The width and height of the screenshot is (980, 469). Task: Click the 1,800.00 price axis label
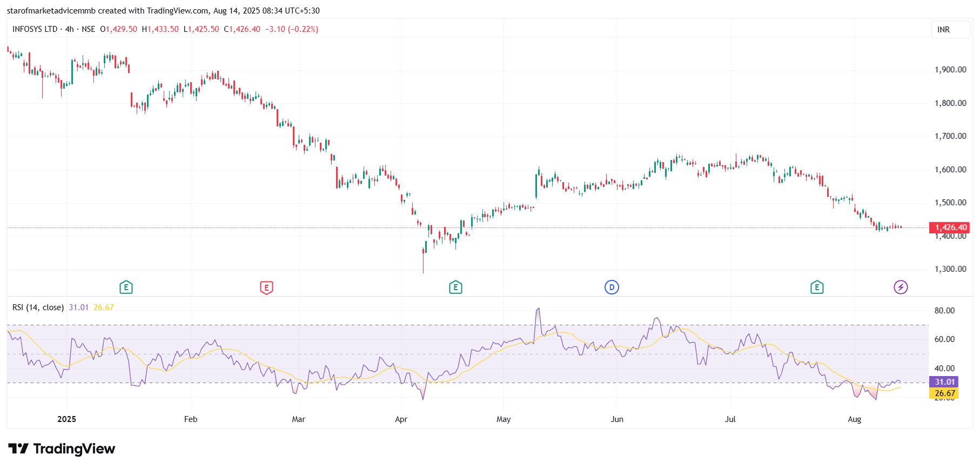pos(950,103)
